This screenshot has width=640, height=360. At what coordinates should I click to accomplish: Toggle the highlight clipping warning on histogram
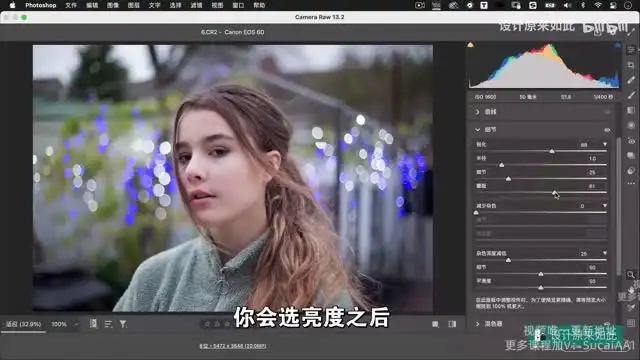coord(618,45)
